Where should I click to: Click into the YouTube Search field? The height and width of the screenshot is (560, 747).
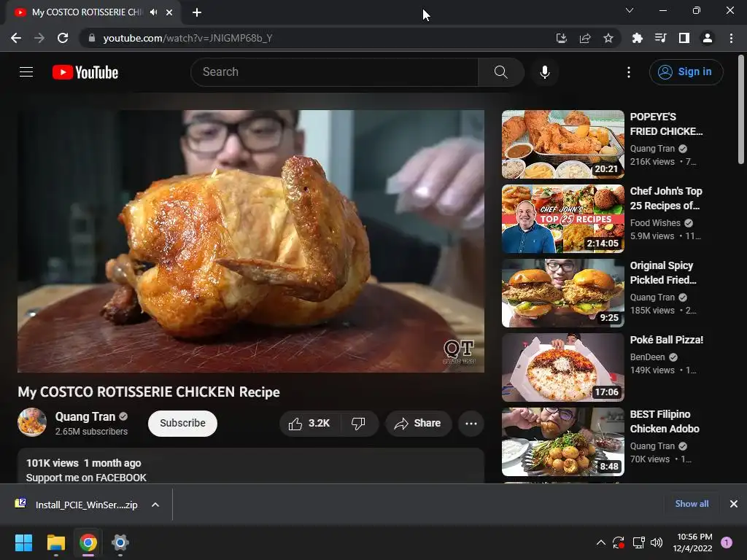click(x=334, y=72)
